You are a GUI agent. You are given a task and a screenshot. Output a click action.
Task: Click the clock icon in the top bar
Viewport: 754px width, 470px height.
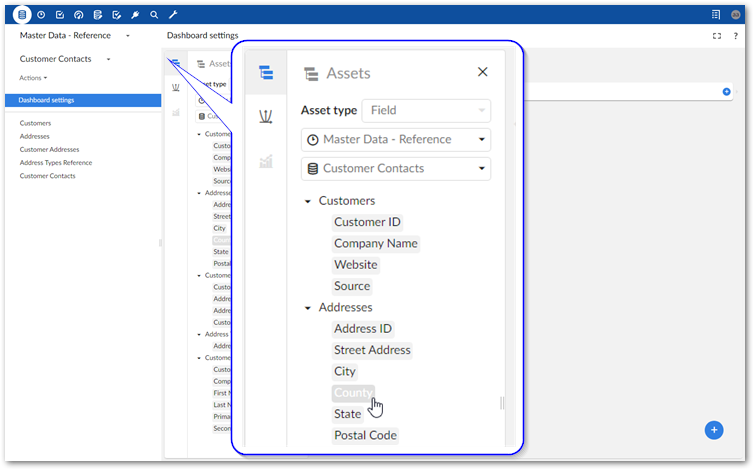pyautogui.click(x=41, y=15)
